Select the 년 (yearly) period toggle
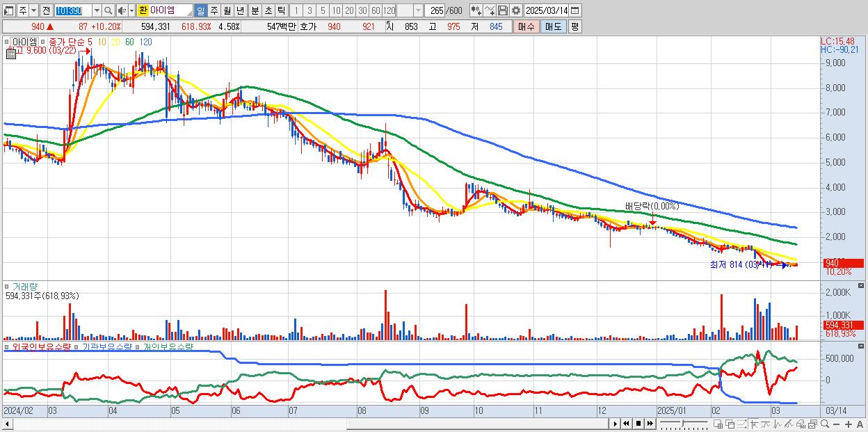 [241, 10]
